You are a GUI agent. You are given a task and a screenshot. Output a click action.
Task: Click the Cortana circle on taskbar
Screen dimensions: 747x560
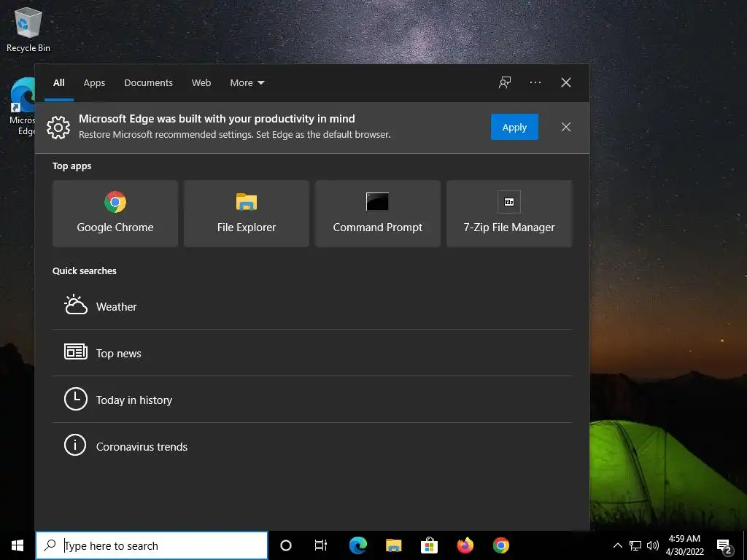[x=286, y=545]
